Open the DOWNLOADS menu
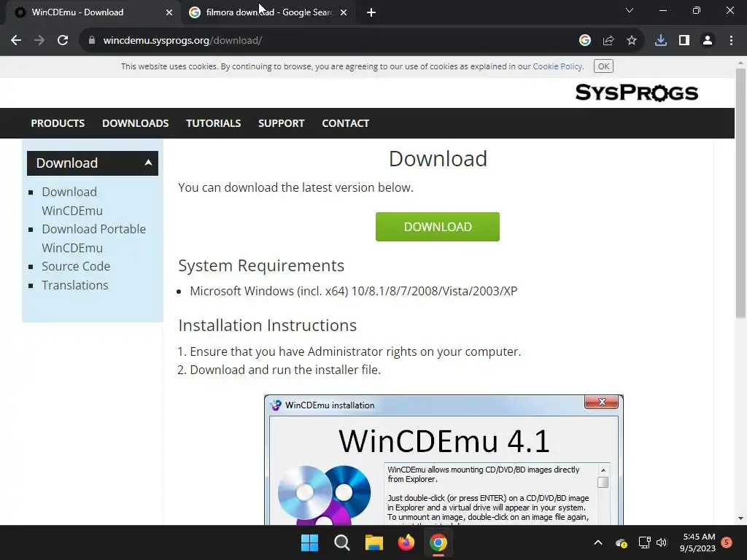 pos(135,123)
